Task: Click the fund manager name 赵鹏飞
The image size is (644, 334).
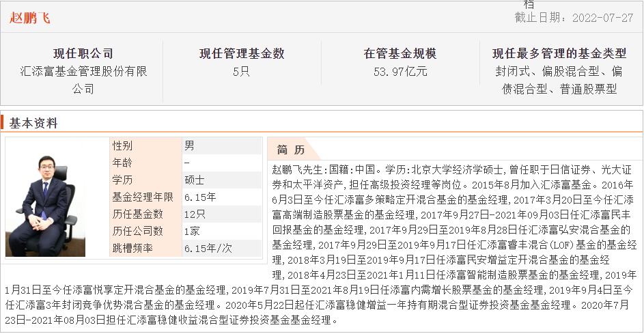Action: pos(29,18)
